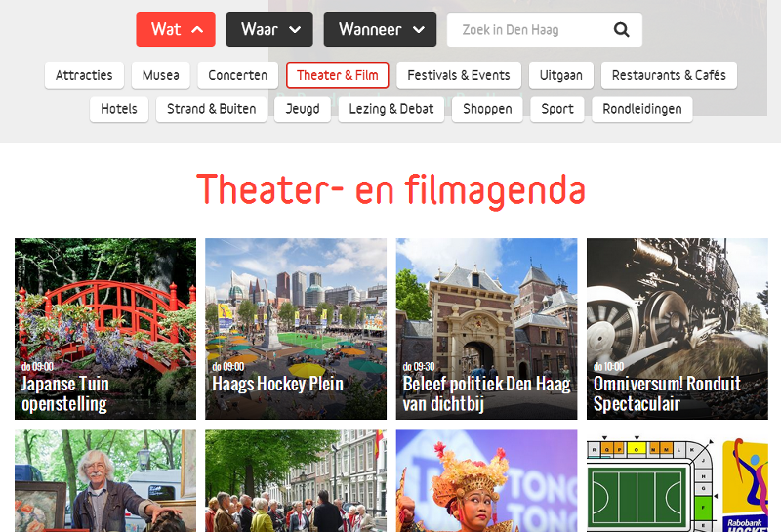Select the Uitgaan category
The height and width of the screenshot is (532, 781).
coord(560,76)
